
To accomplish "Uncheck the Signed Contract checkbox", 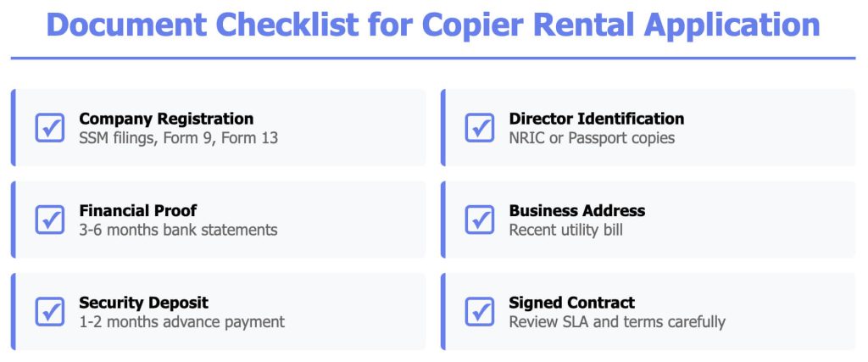I will click(480, 311).
